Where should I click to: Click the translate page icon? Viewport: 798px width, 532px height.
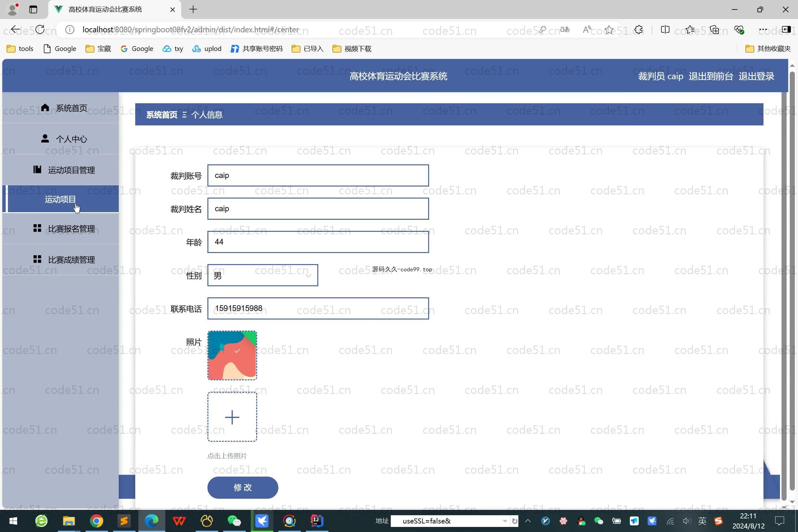(565, 29)
